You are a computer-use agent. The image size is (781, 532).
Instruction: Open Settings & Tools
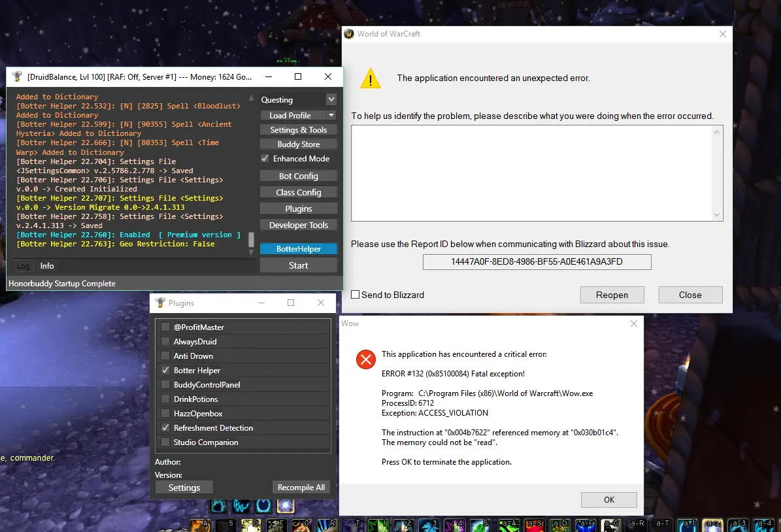point(299,129)
